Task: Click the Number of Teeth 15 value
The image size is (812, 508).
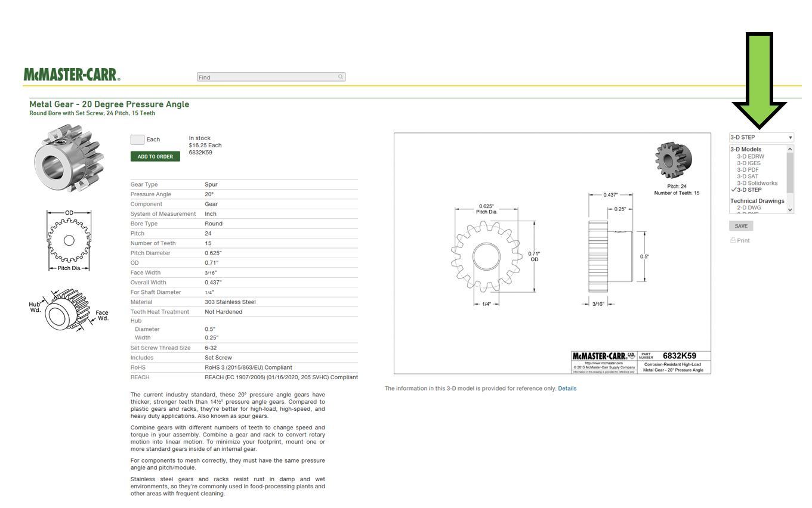Action: (208, 243)
